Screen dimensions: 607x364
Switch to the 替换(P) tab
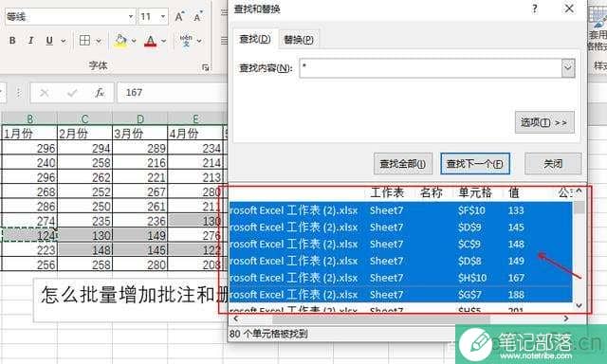pyautogui.click(x=299, y=40)
